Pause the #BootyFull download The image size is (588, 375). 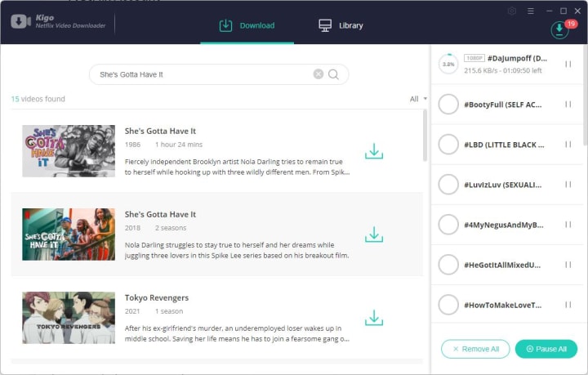point(568,105)
